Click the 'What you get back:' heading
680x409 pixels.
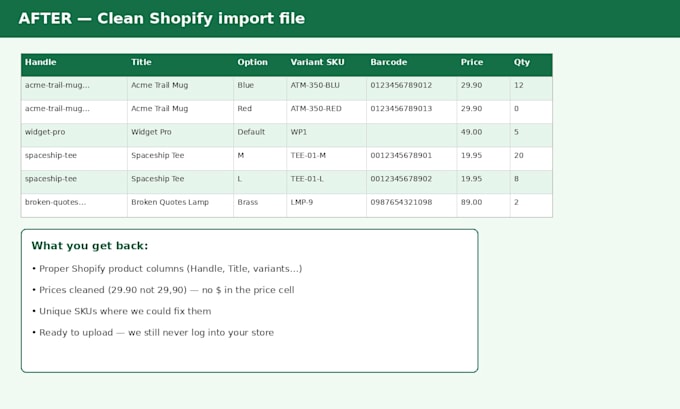(90, 246)
